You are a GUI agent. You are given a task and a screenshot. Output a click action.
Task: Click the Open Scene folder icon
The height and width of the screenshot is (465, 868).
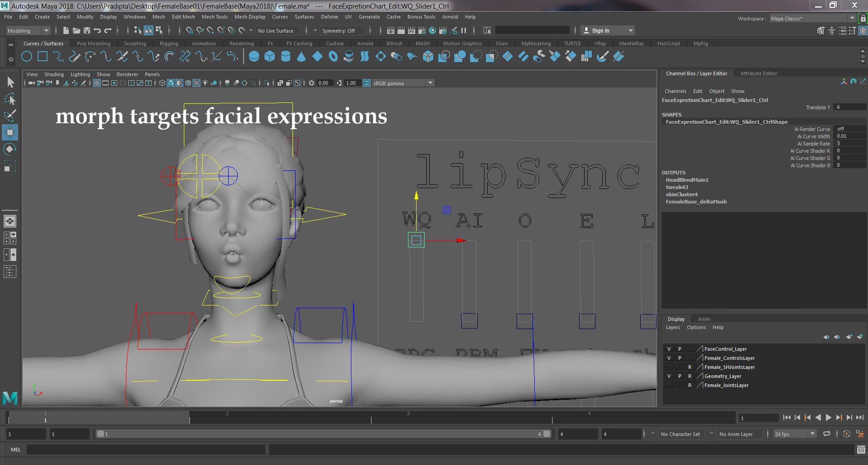(x=76, y=30)
